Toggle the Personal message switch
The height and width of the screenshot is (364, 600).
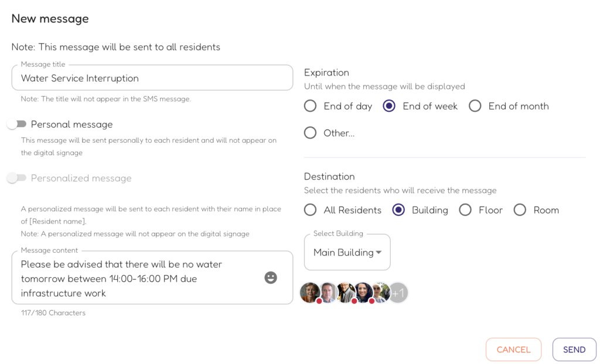(17, 124)
